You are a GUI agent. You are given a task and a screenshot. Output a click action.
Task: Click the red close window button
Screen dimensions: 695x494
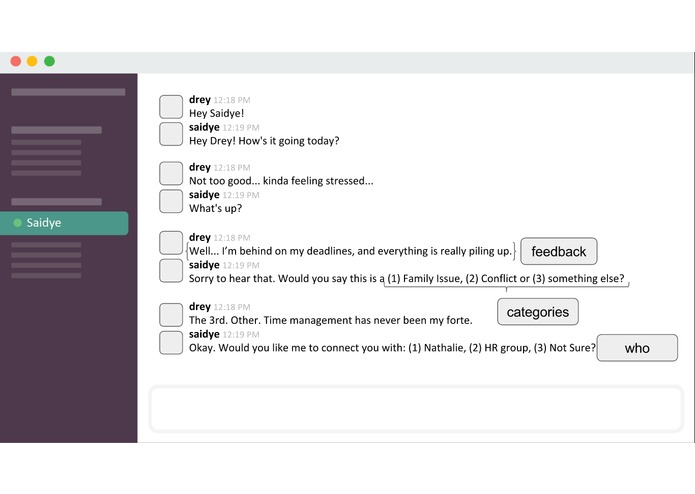(16, 61)
